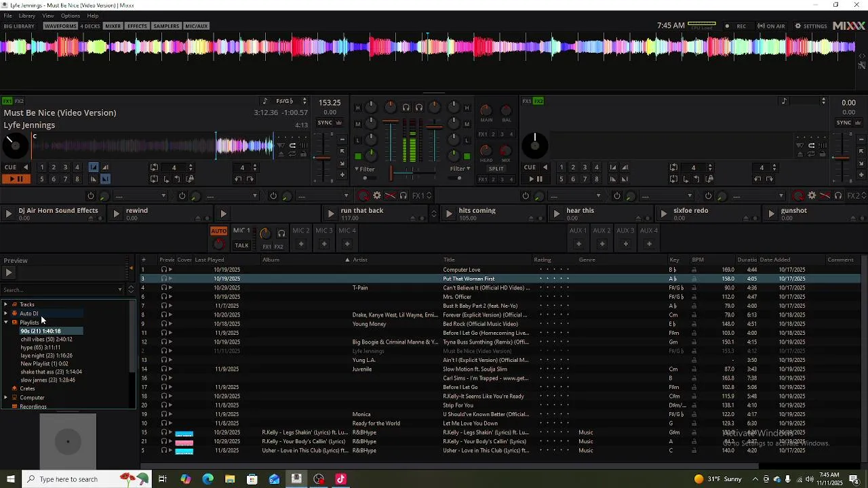Expand the Auto DJ tree item
Viewport: 868px width, 488px height.
tap(6, 314)
